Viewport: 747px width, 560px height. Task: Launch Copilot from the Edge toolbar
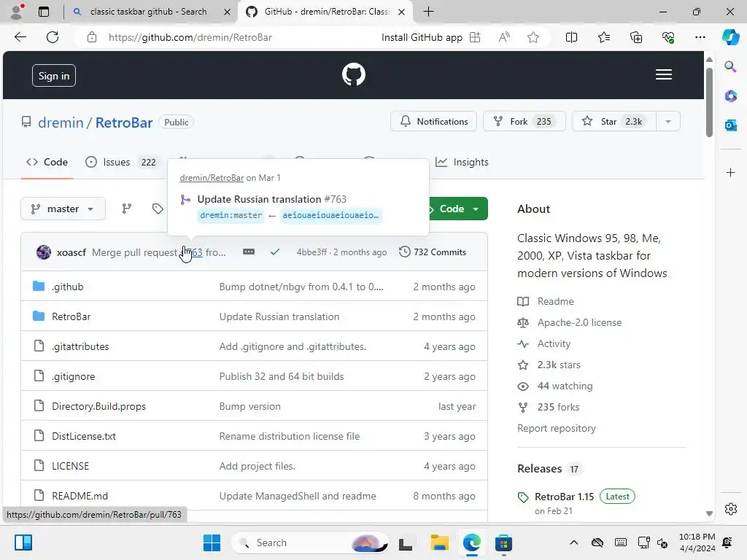[x=729, y=37]
